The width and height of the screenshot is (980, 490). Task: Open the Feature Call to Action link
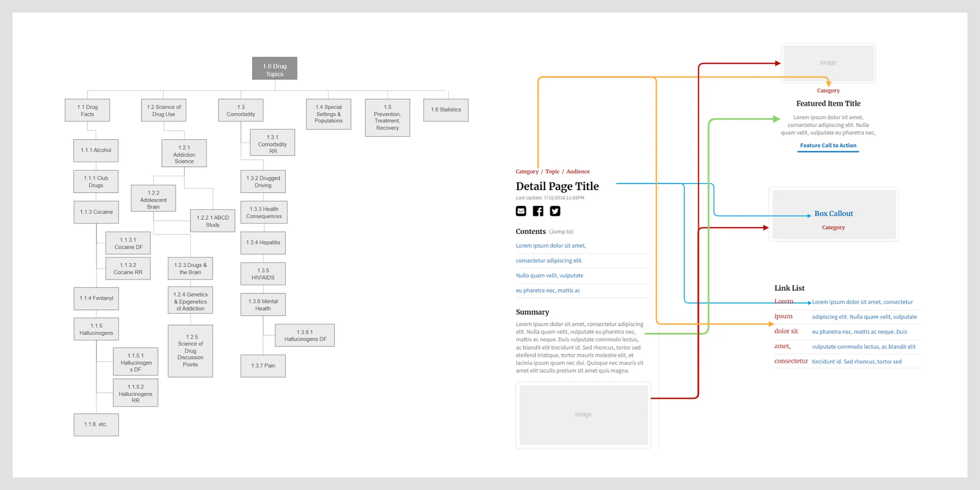point(828,145)
